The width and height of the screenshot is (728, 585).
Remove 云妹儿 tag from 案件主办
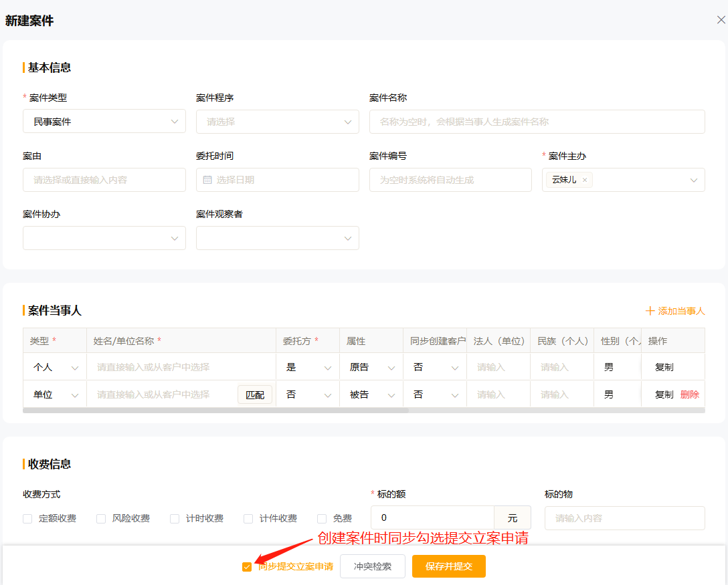click(x=585, y=180)
